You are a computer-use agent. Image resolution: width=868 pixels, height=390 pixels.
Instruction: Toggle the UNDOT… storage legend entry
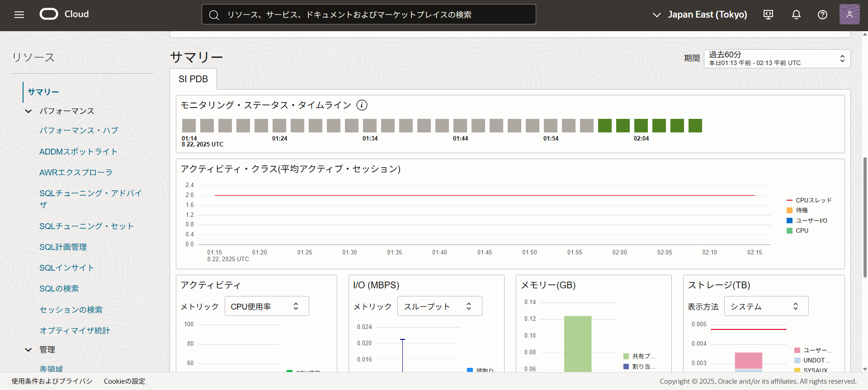pyautogui.click(x=812, y=360)
